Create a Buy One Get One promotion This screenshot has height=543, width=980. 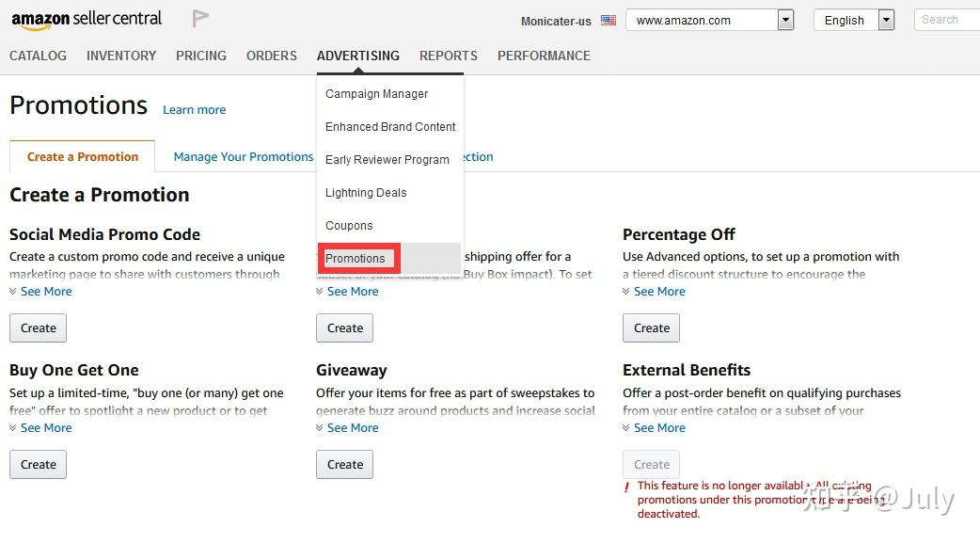(x=39, y=465)
